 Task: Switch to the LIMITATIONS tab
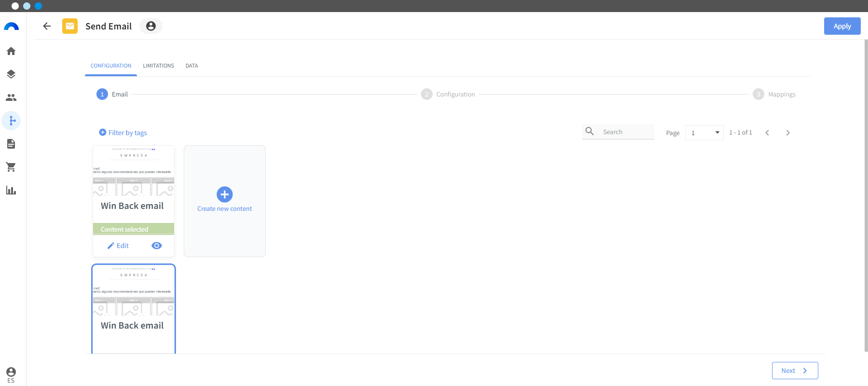click(x=158, y=66)
